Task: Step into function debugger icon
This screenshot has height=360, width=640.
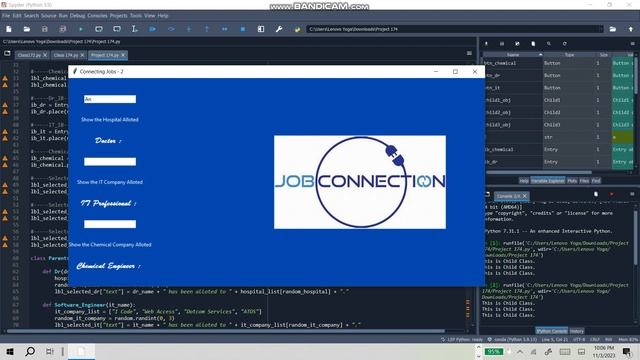Action: pyautogui.click(x=189, y=29)
